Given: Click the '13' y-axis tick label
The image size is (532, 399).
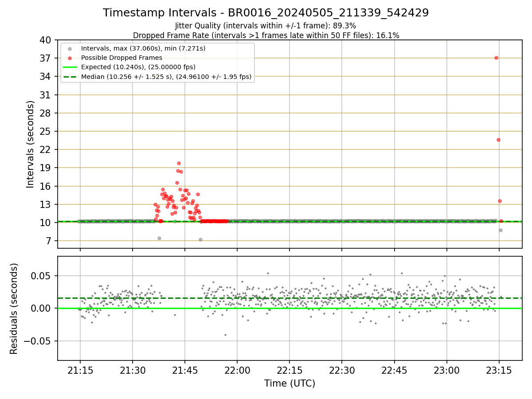Looking at the screenshot, I should (46, 204).
